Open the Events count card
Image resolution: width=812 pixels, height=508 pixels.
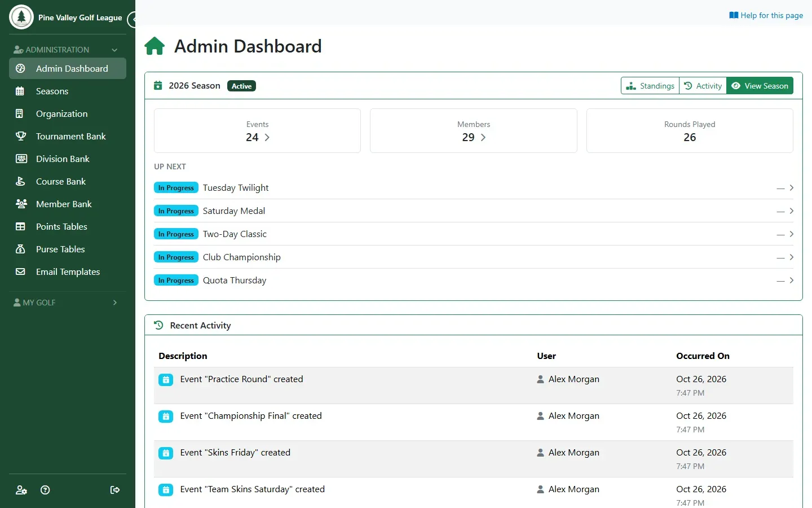coord(257,130)
